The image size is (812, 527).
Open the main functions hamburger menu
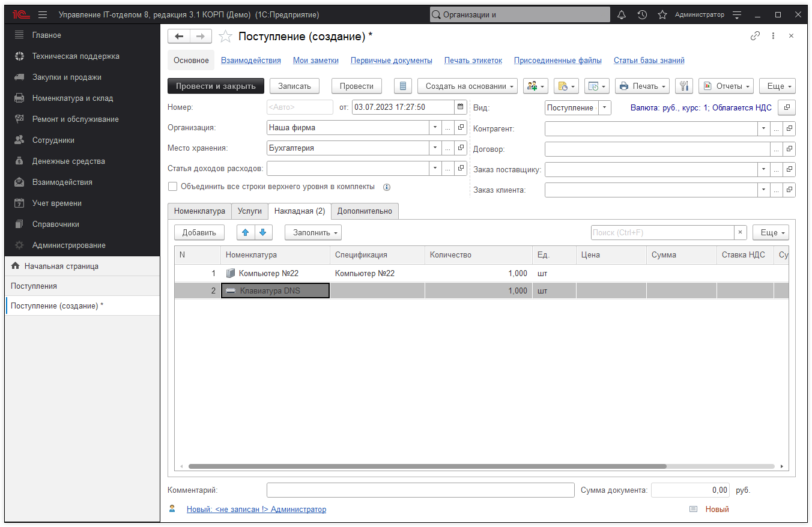[41, 14]
